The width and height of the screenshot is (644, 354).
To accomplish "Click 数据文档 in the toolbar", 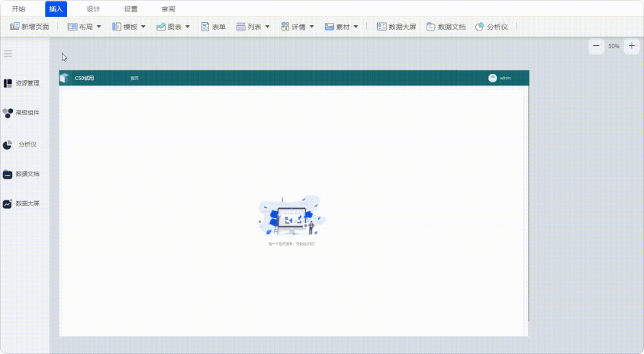I will (x=446, y=27).
